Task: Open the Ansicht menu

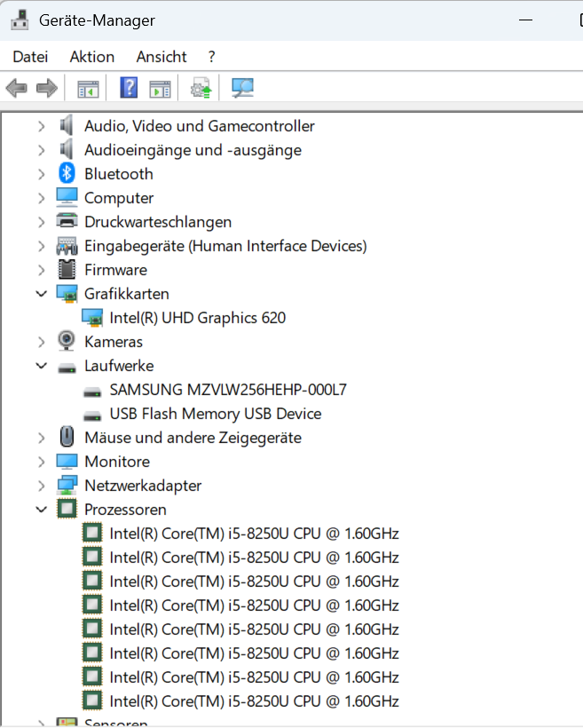Action: point(162,57)
